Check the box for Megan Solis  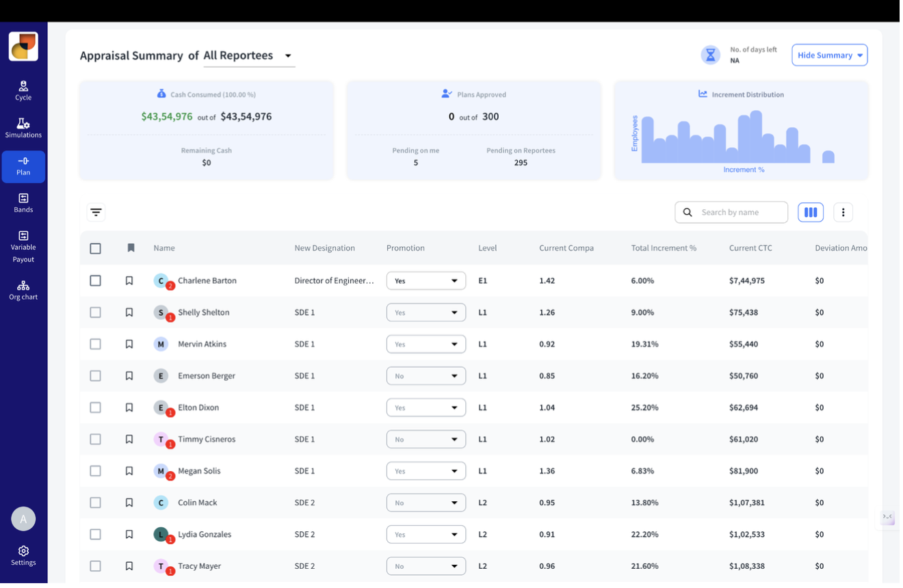point(96,471)
